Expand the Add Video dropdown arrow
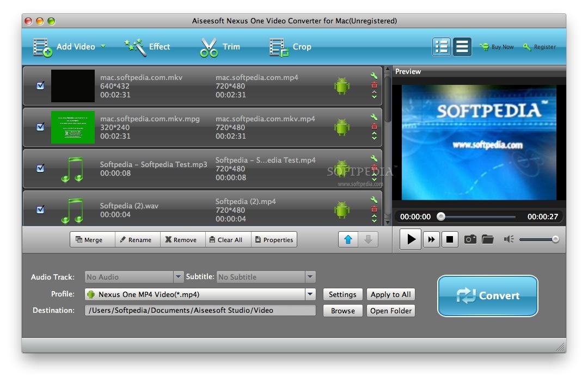 [103, 46]
